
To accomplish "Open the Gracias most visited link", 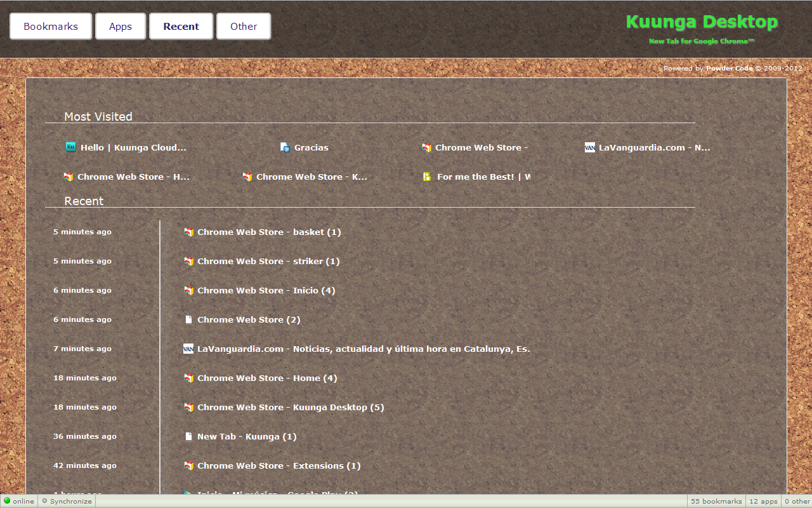I will tap(311, 147).
